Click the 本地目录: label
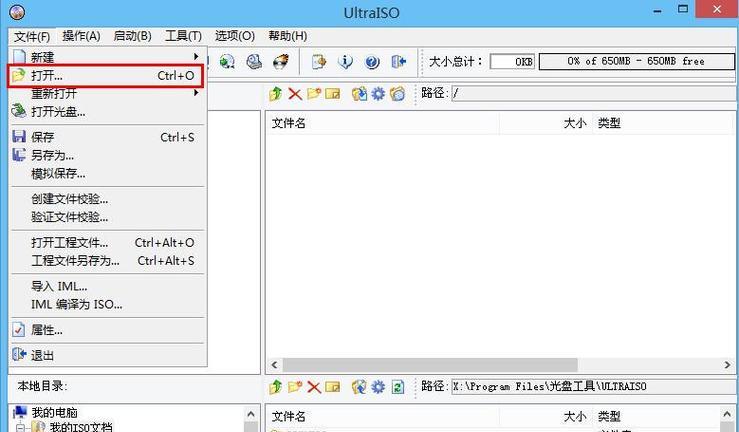This screenshot has height=432, width=739. click(x=42, y=386)
